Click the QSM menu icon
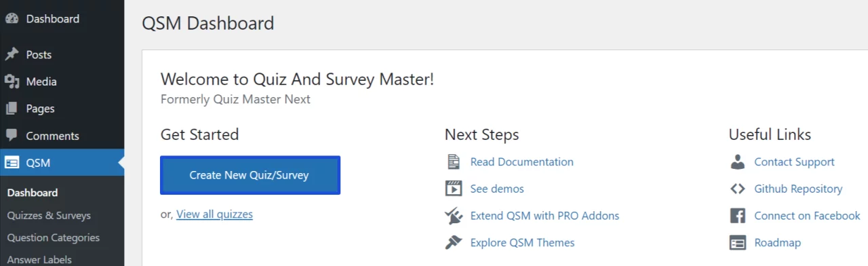The height and width of the screenshot is (266, 868). click(x=12, y=163)
